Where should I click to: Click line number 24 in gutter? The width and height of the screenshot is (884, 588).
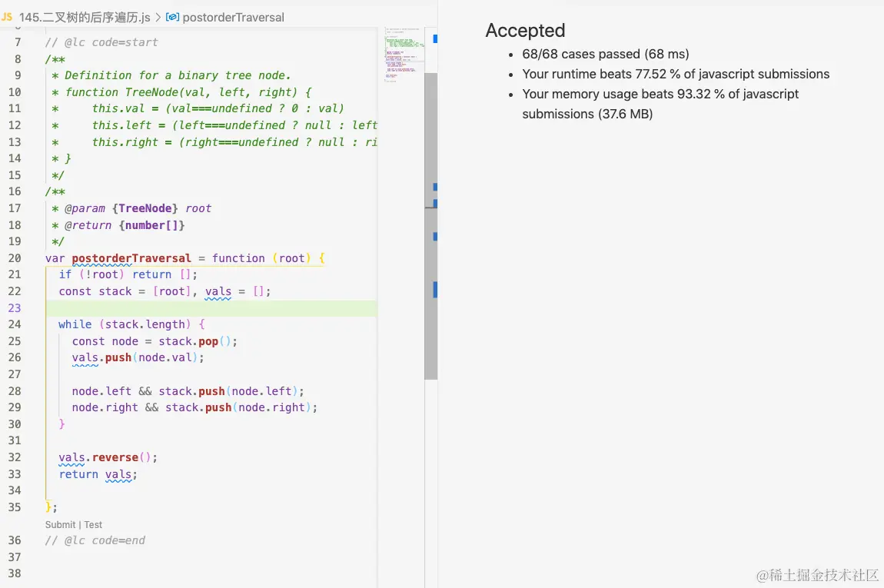[x=14, y=324]
